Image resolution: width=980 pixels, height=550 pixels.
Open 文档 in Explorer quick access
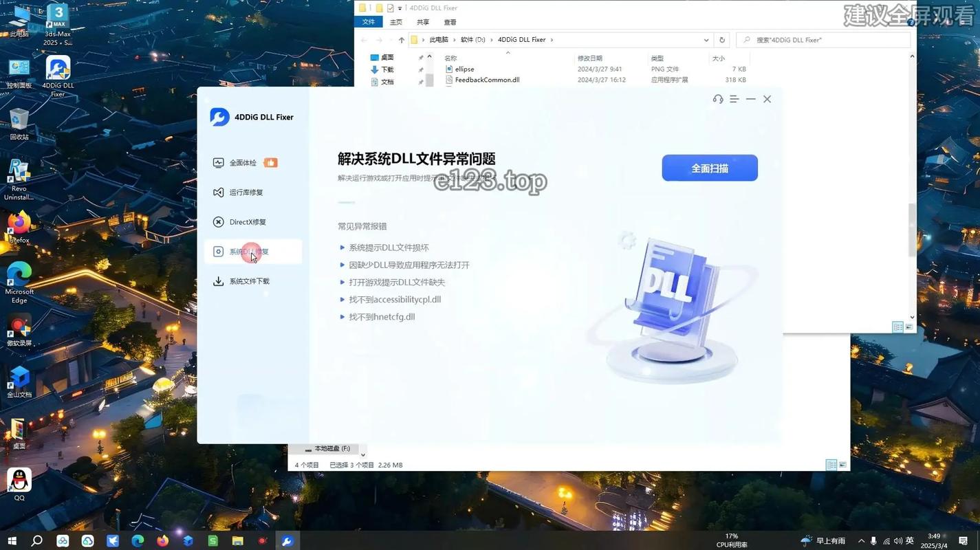[x=387, y=82]
